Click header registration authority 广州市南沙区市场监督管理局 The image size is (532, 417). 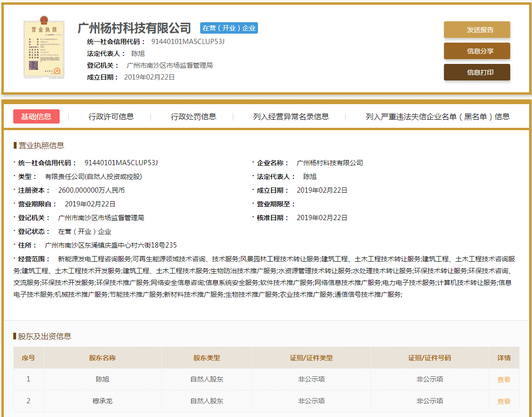(169, 65)
